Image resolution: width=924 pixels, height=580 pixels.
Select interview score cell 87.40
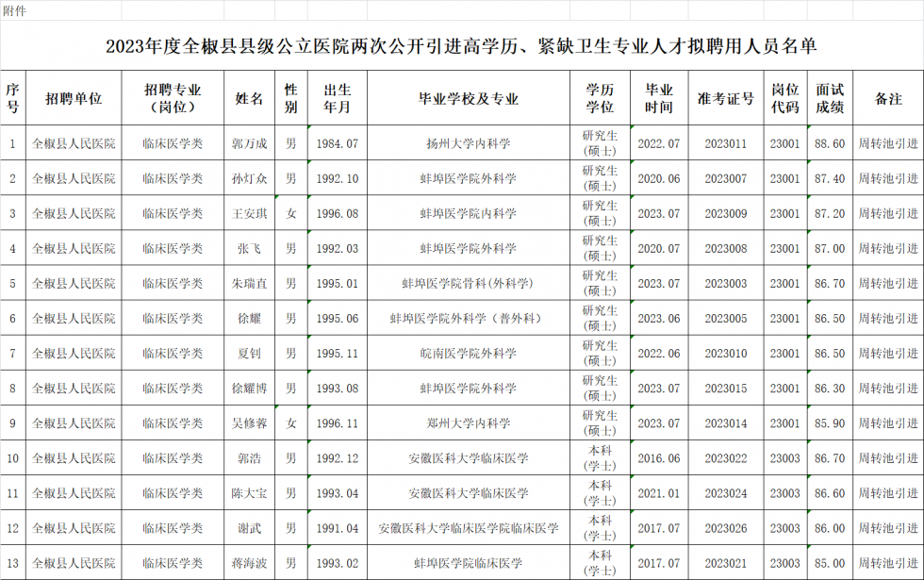point(830,178)
